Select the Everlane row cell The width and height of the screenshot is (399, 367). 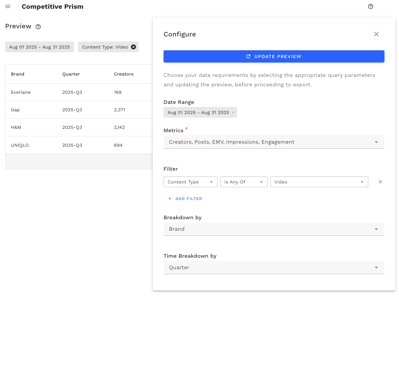click(x=20, y=92)
